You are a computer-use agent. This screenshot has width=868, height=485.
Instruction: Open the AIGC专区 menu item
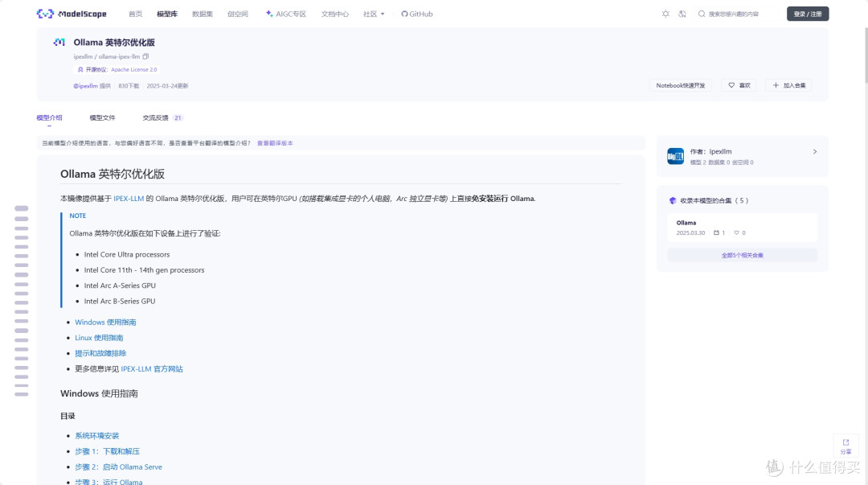(x=285, y=14)
